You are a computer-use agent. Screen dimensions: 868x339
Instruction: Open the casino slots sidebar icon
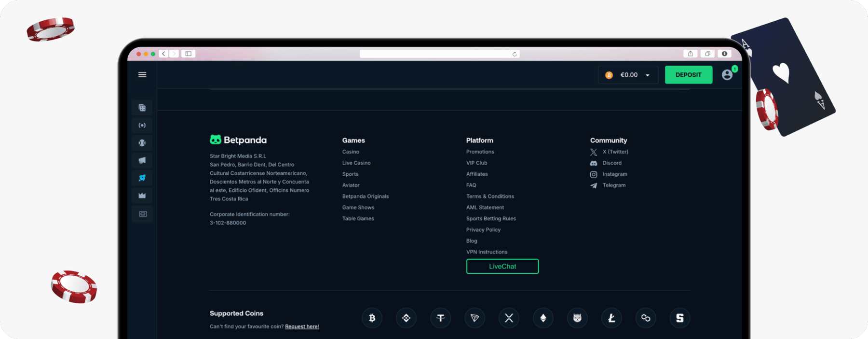[142, 108]
